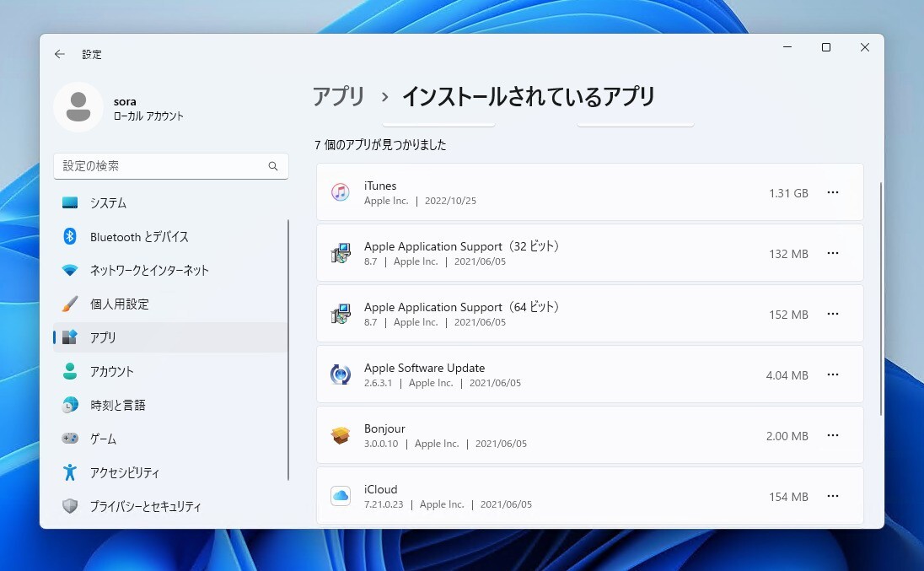Click the Bonjour app name text
This screenshot has width=924, height=571.
tap(384, 428)
